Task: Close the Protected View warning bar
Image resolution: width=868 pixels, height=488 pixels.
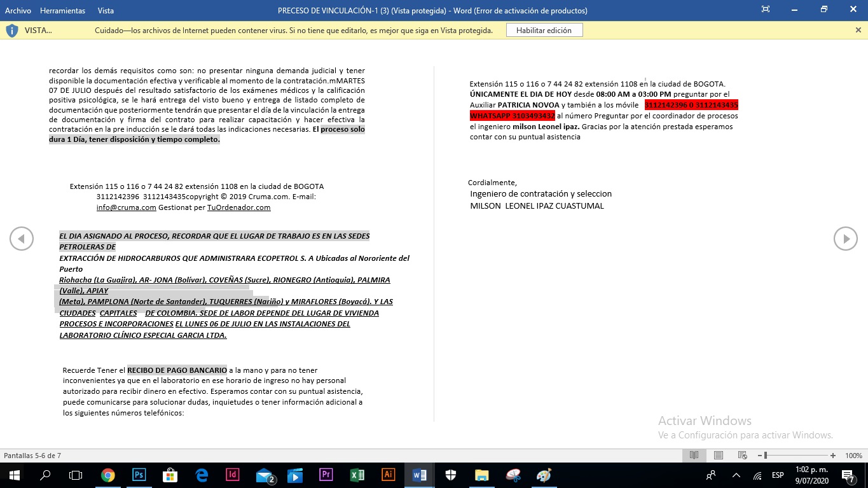Action: tap(858, 30)
